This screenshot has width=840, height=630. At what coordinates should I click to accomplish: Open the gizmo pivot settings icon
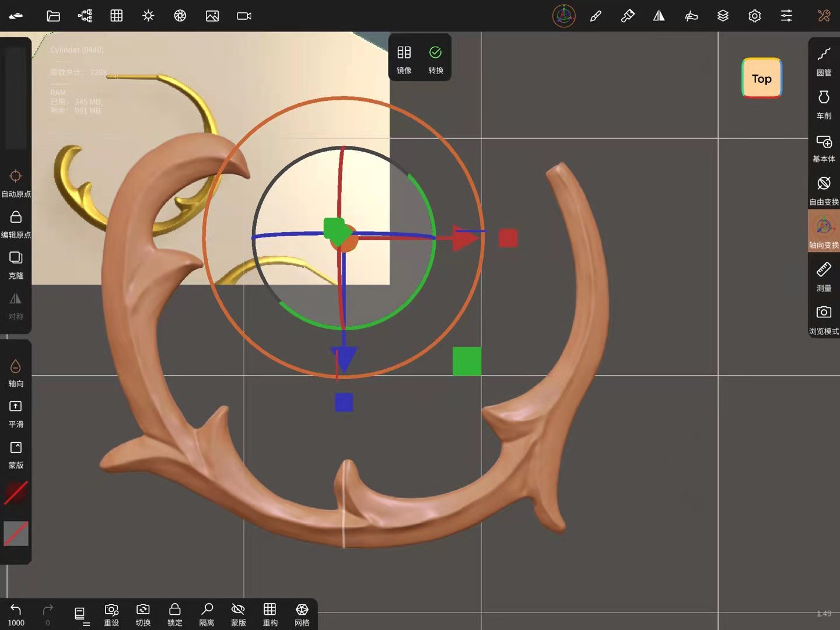[564, 16]
